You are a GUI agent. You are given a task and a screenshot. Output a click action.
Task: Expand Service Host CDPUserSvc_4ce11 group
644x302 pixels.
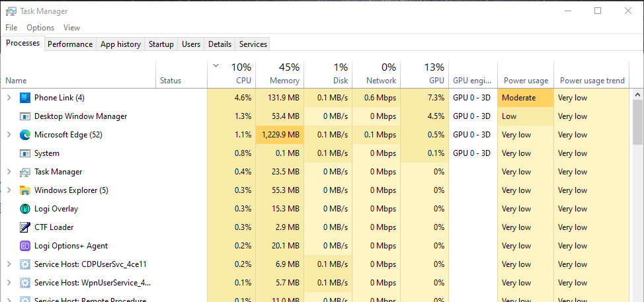9,264
